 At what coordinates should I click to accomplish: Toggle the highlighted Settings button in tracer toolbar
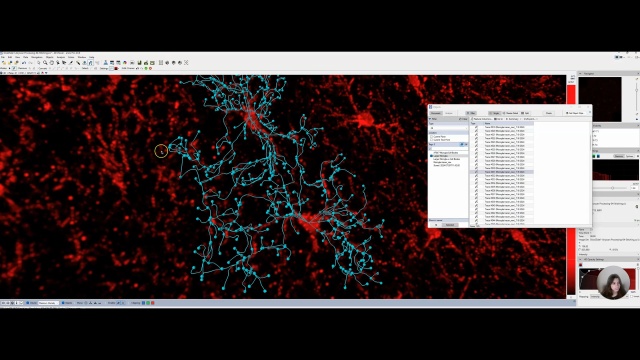coord(111,68)
